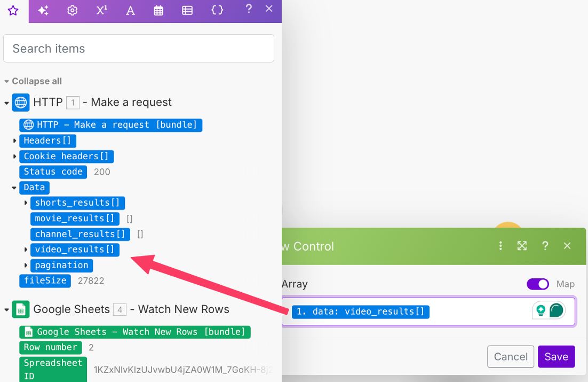Image resolution: width=588 pixels, height=382 pixels.
Task: Select the Spreadsheet ID pill
Action: [53, 370]
